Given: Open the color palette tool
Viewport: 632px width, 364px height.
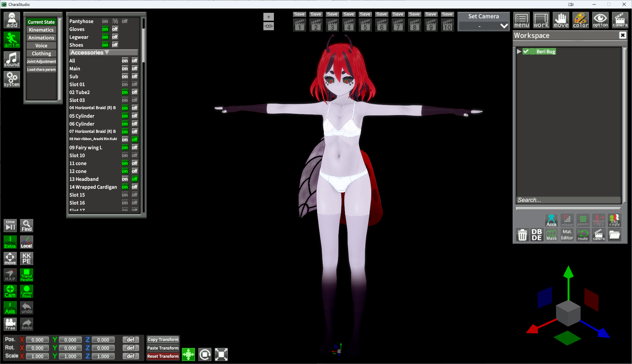Looking at the screenshot, I should [x=580, y=20].
